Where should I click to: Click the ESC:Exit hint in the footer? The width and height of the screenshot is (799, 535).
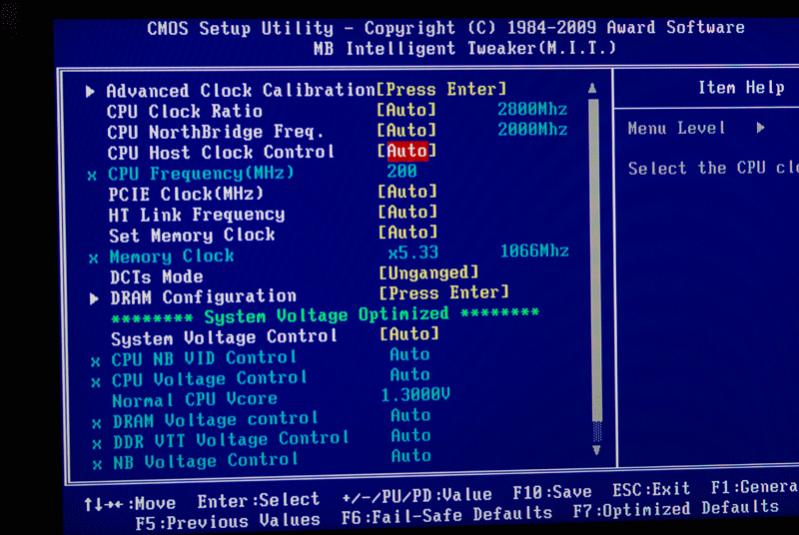pos(651,490)
